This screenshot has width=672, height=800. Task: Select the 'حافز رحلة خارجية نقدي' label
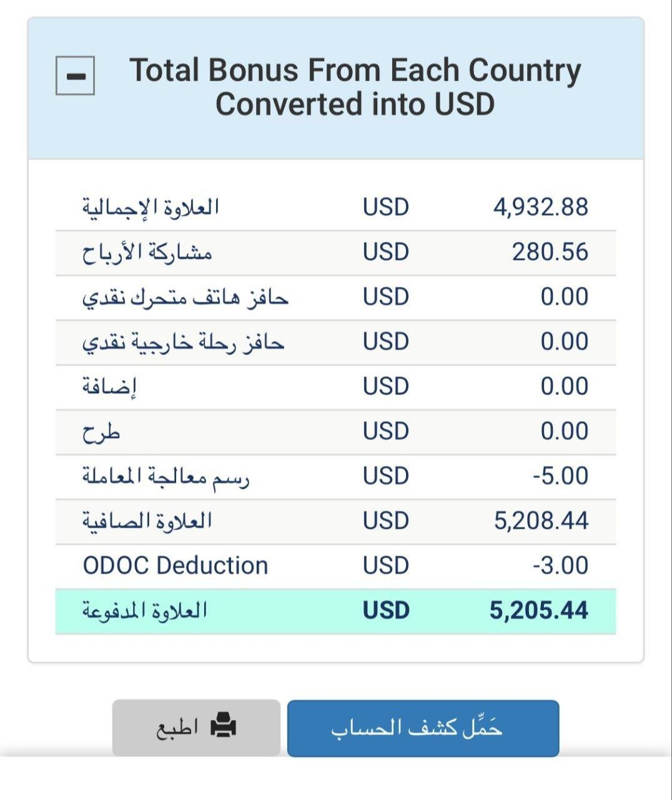[x=184, y=342]
